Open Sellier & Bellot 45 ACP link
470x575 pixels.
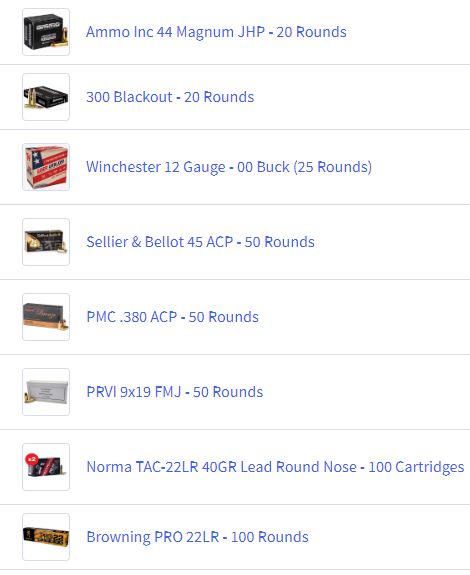pyautogui.click(x=201, y=242)
